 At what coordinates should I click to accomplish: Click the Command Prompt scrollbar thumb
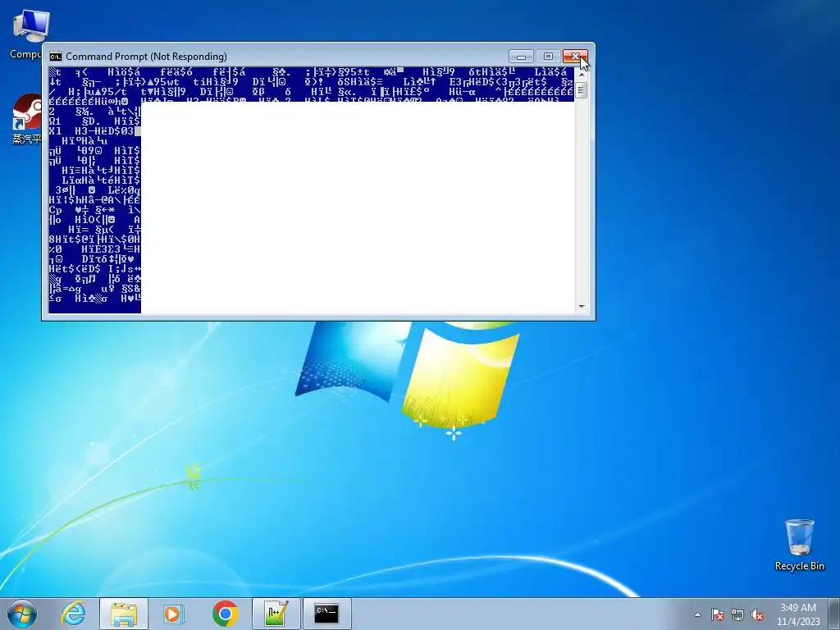[582, 90]
